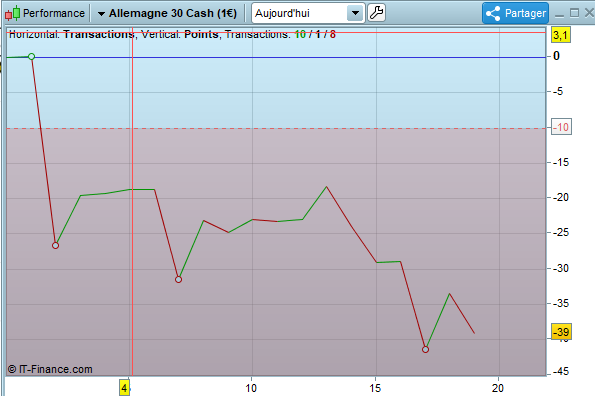Click the Performance candlestick icon
Viewport: 595px width, 396px height.
[x=13, y=13]
